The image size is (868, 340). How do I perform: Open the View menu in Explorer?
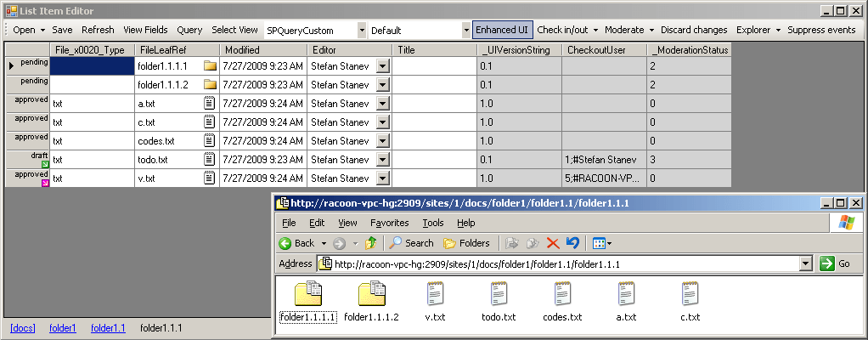[347, 223]
